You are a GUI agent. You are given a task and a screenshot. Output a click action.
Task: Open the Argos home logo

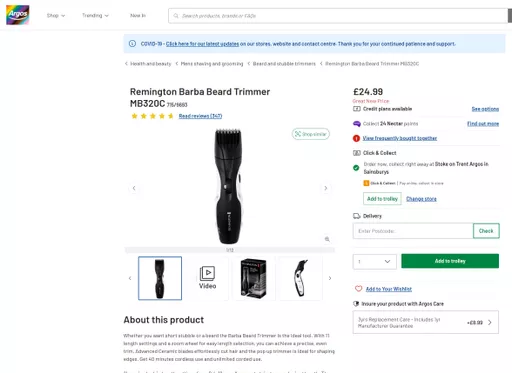coord(18,15)
